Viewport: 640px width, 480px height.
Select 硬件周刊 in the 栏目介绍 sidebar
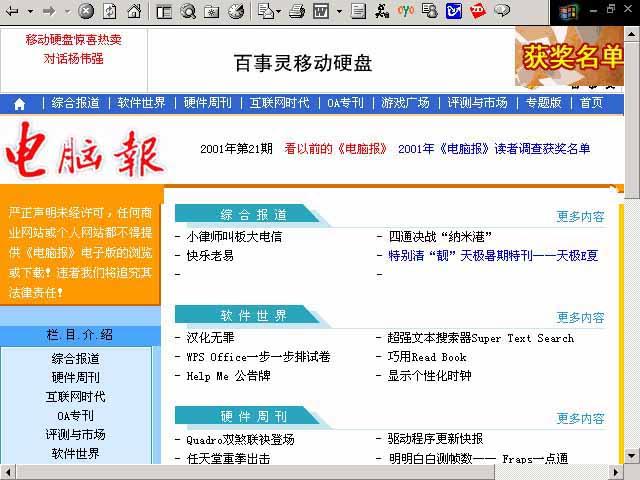[x=76, y=378]
